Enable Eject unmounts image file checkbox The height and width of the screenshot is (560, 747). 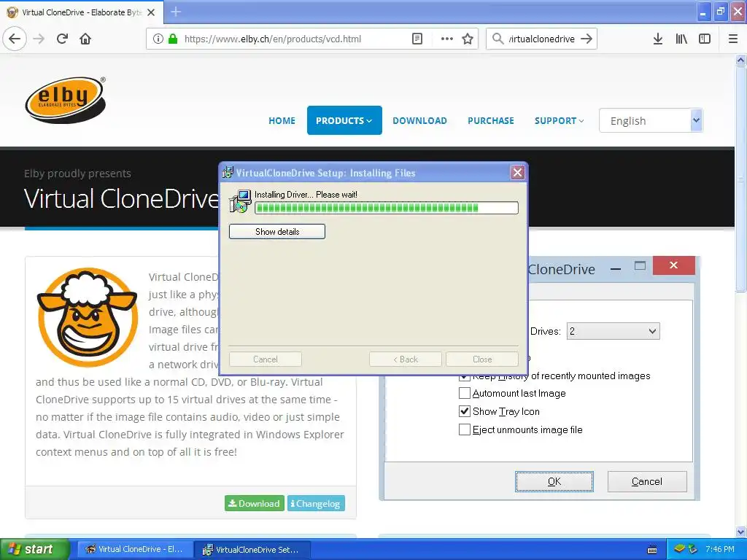tap(465, 429)
